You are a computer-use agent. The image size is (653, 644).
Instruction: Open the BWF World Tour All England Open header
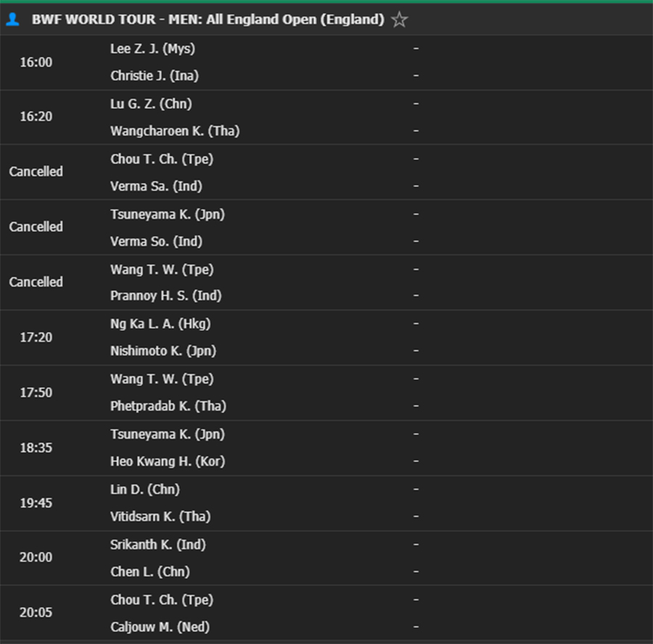tap(208, 20)
